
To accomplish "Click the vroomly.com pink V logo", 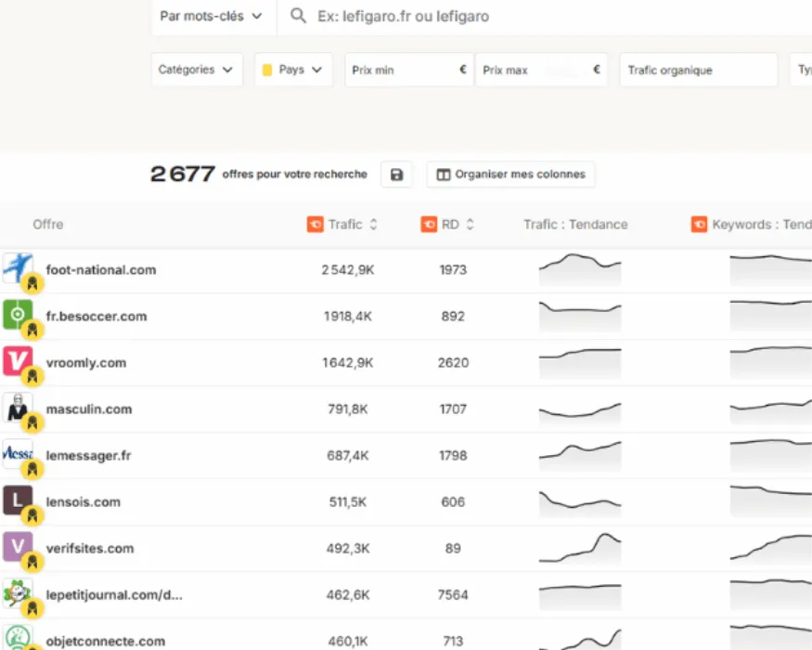I will [18, 361].
